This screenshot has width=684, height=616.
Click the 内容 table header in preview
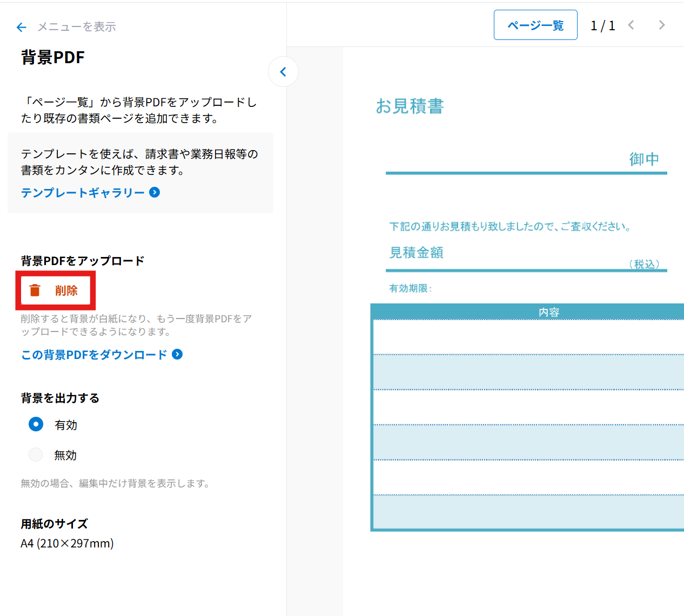point(548,312)
